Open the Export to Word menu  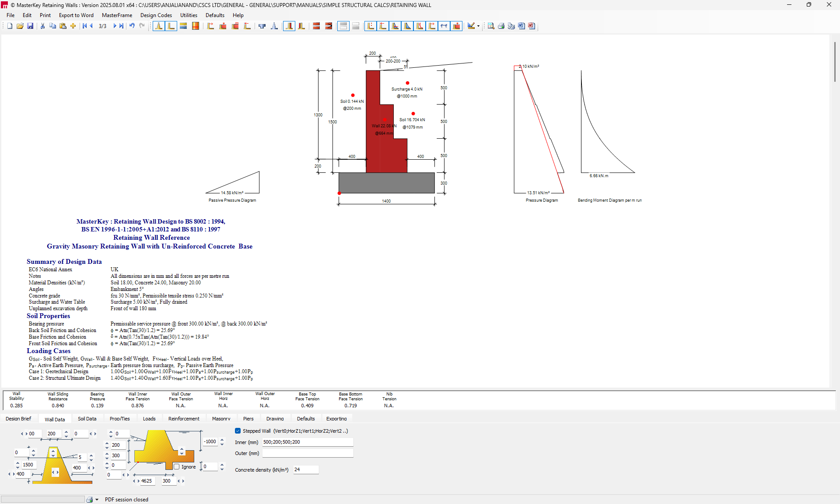coord(76,15)
